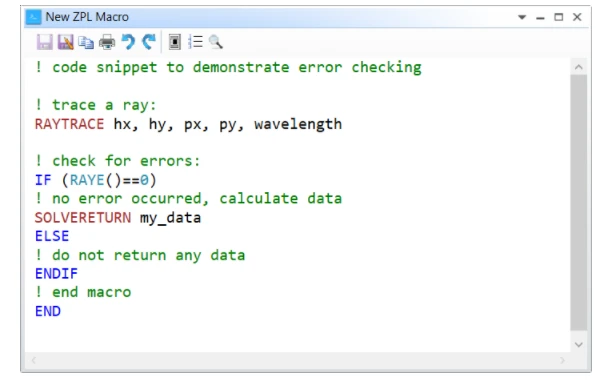
Task: Click the 'my_data' variable
Action: pyautogui.click(x=170, y=218)
